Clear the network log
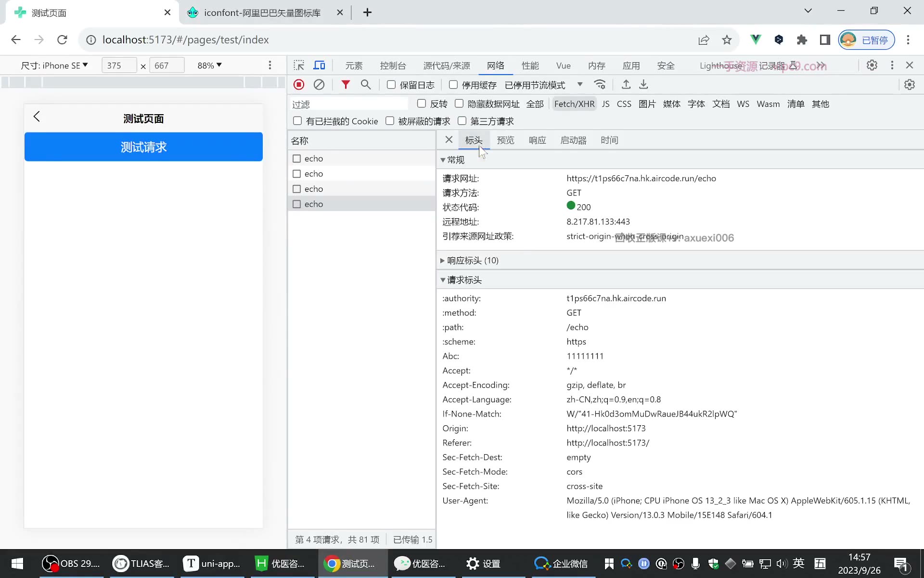 [x=319, y=85]
